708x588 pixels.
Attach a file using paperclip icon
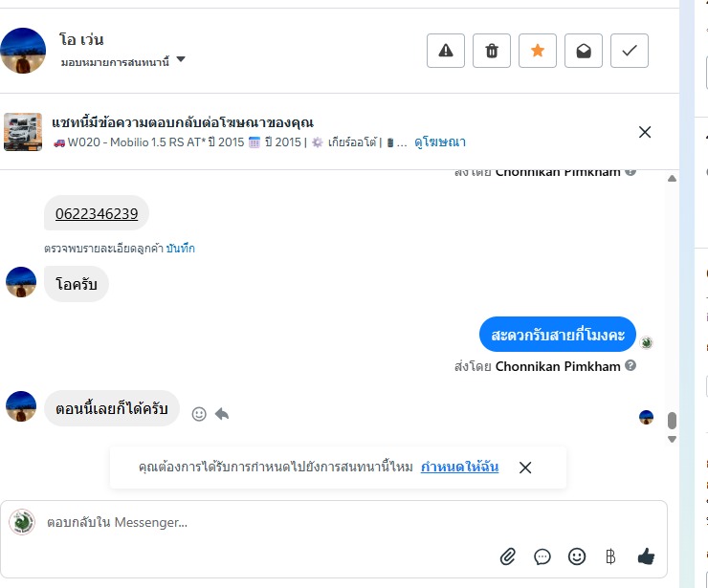pyautogui.click(x=508, y=555)
